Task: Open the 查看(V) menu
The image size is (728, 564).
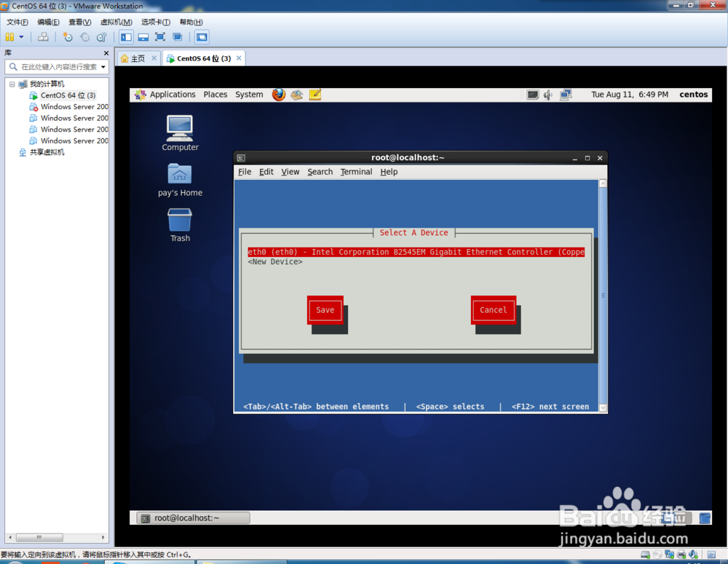Action: tap(80, 22)
